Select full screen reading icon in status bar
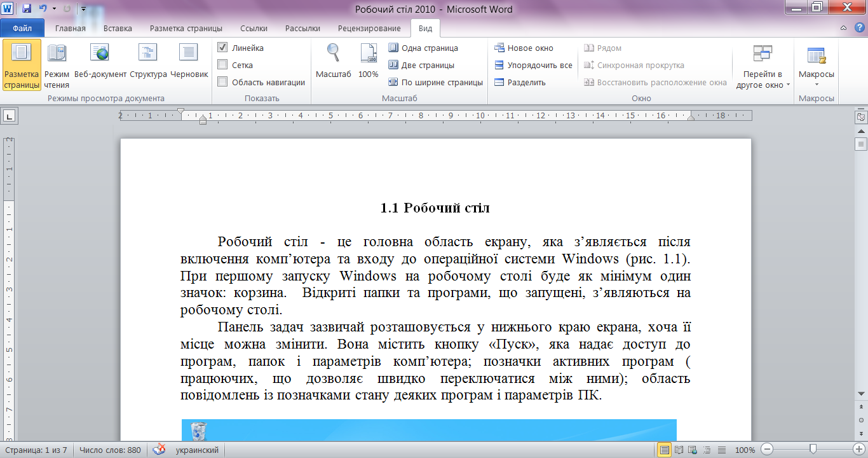The height and width of the screenshot is (458, 868). 679,450
